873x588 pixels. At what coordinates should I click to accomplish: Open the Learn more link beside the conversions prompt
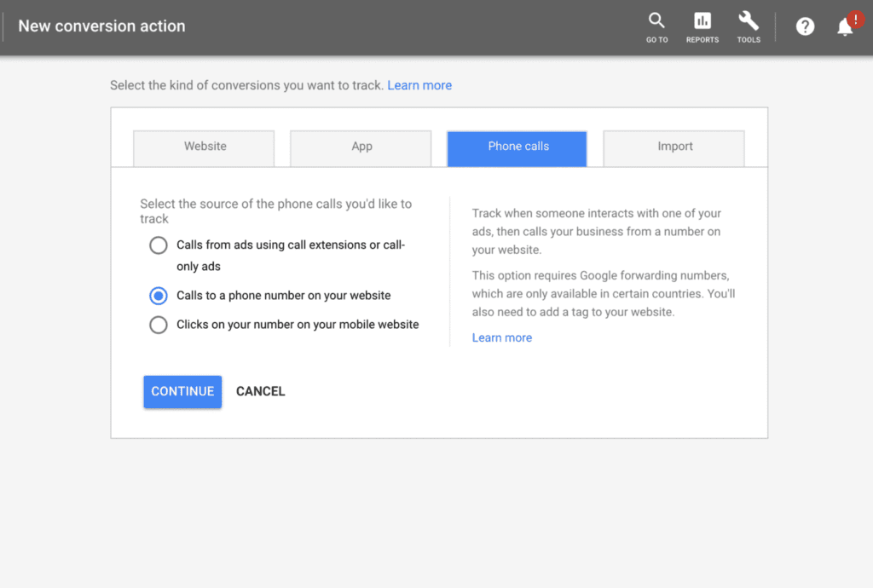tap(419, 85)
